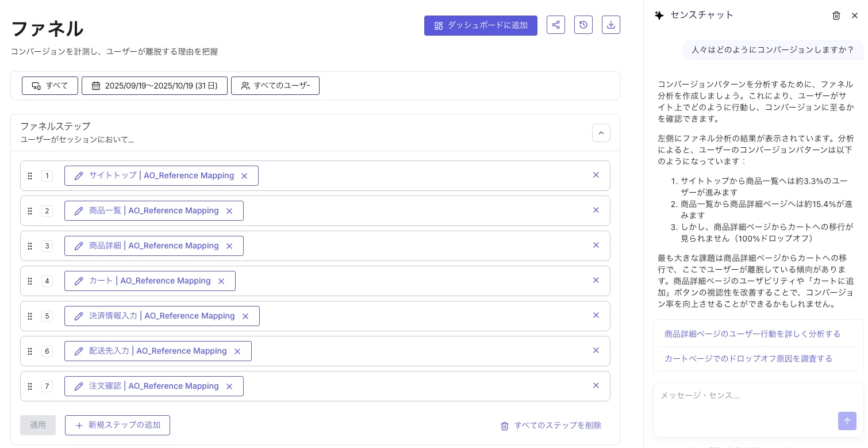Screen dimensions: 868x448
Task: Click すべてのステップを削除
Action: tap(551, 426)
